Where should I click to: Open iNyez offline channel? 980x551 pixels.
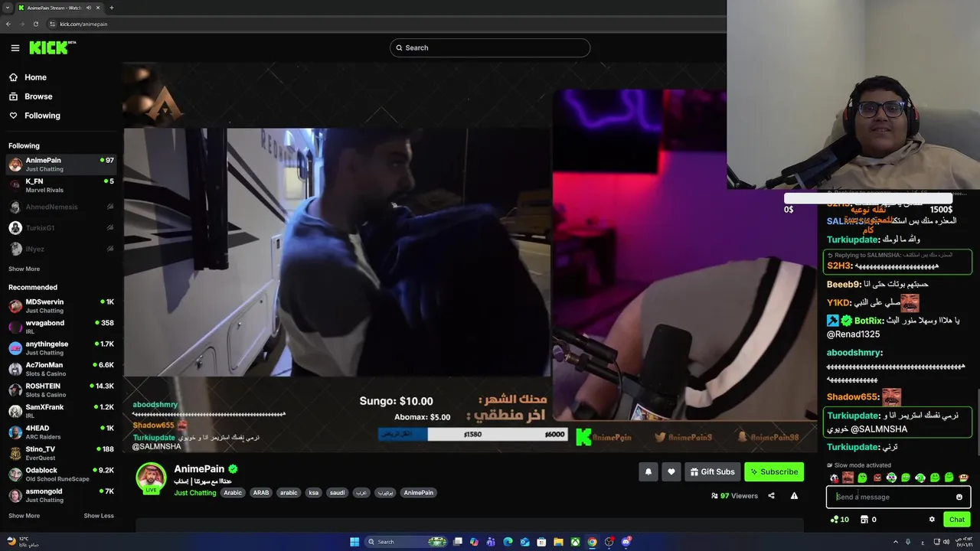click(x=60, y=249)
